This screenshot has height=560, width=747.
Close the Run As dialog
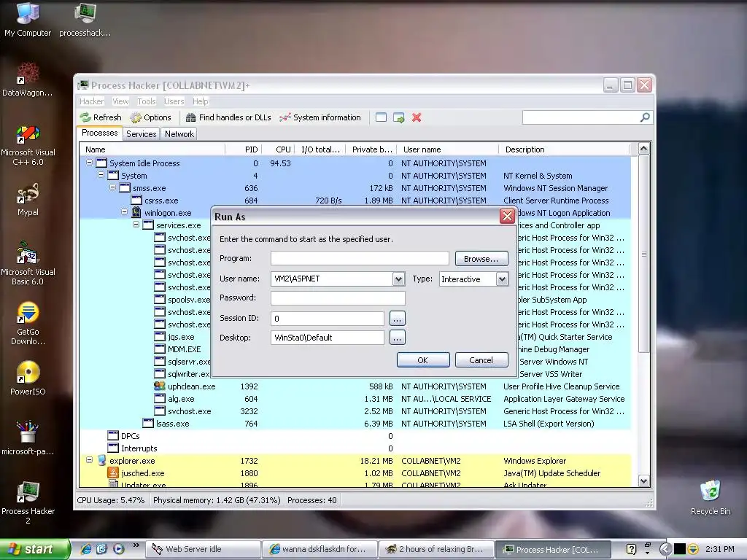pyautogui.click(x=507, y=216)
